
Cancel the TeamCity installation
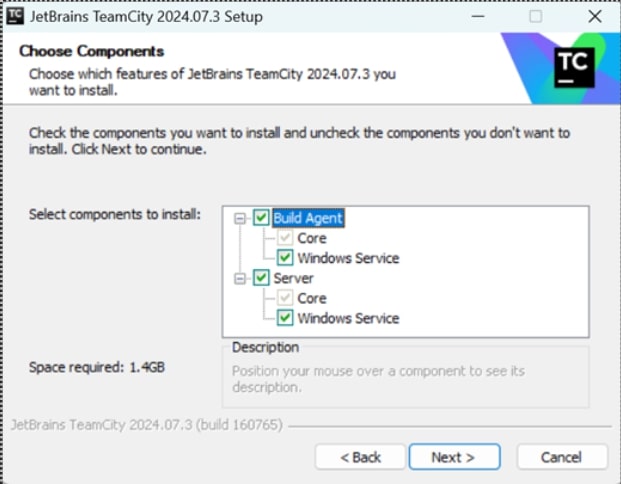pyautogui.click(x=562, y=457)
